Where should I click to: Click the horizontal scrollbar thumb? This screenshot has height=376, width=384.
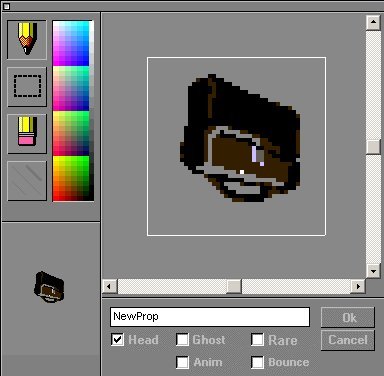[x=234, y=286]
